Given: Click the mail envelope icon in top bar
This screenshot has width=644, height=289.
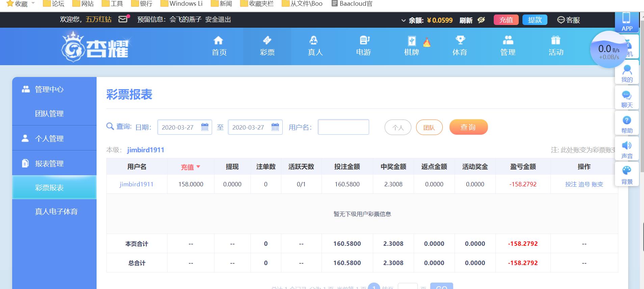Looking at the screenshot, I should click(x=123, y=19).
